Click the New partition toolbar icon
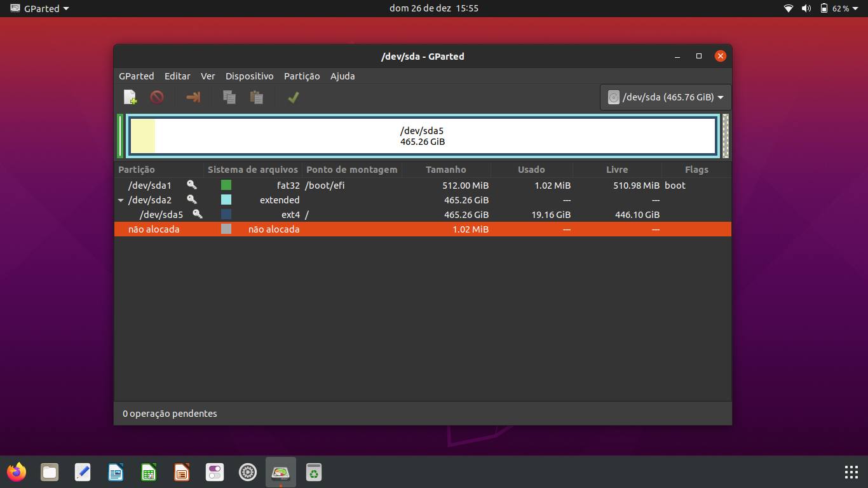868x488 pixels. (130, 97)
